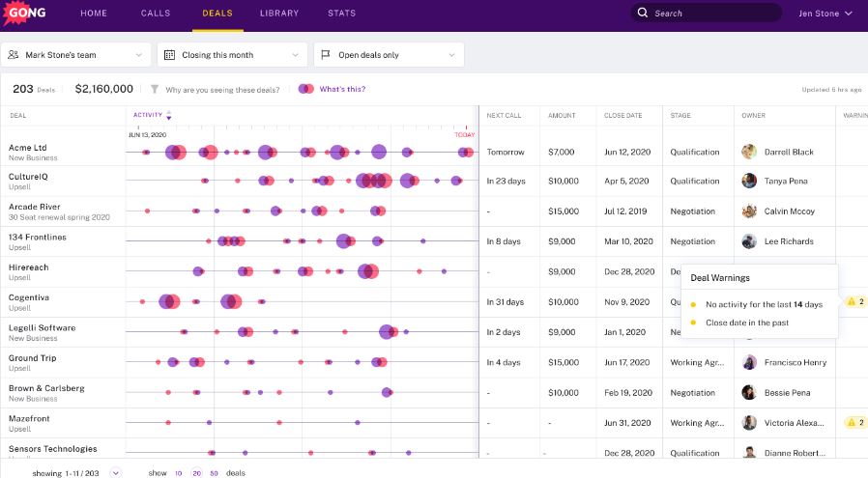Viewport: 868px width, 478px height.
Task: Click Francisco Henry's avatar
Action: 749,362
